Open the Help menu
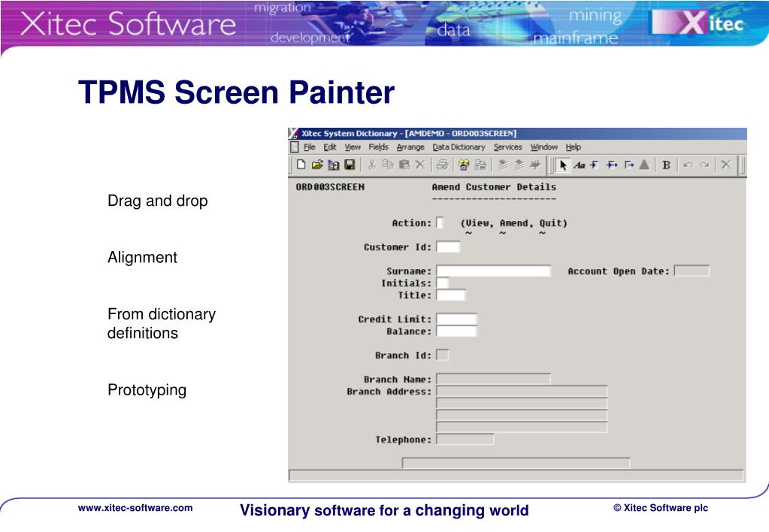The height and width of the screenshot is (532, 769). click(574, 147)
